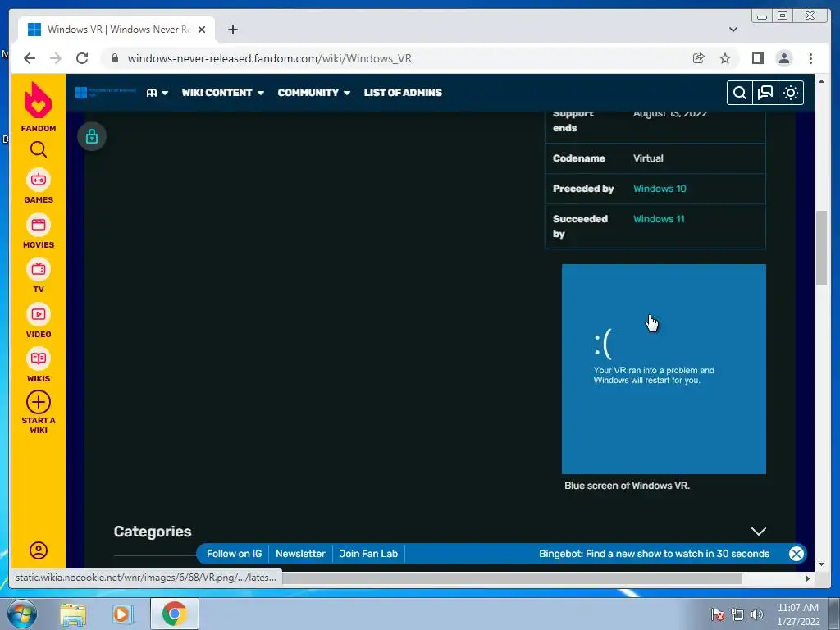Viewport: 840px width, 630px height.
Task: Click the image caption text
Action: [x=627, y=486]
